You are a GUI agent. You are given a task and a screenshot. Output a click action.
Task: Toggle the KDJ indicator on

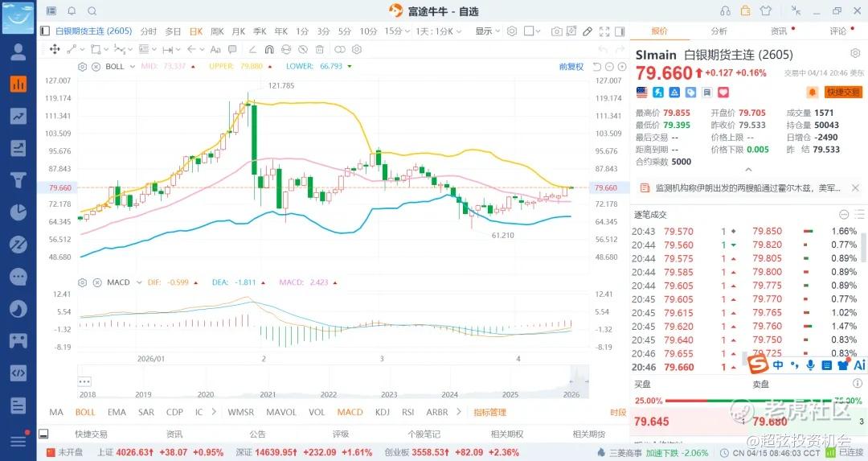coord(383,412)
